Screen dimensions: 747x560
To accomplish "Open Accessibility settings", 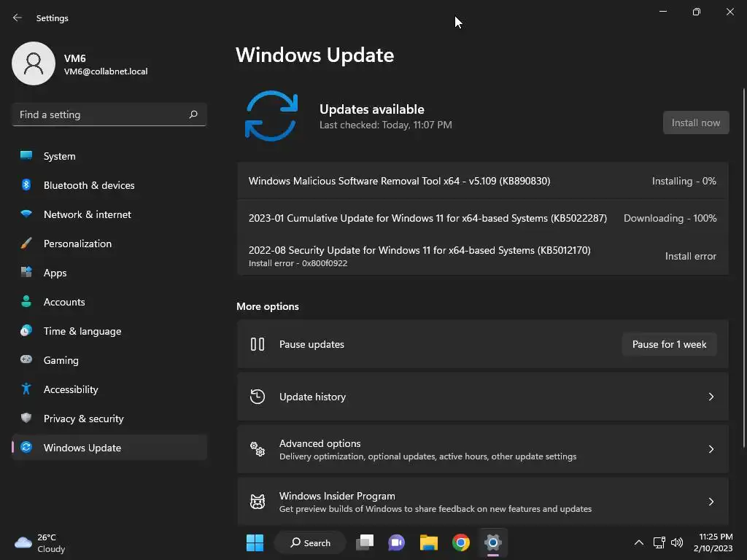I will pos(109,389).
